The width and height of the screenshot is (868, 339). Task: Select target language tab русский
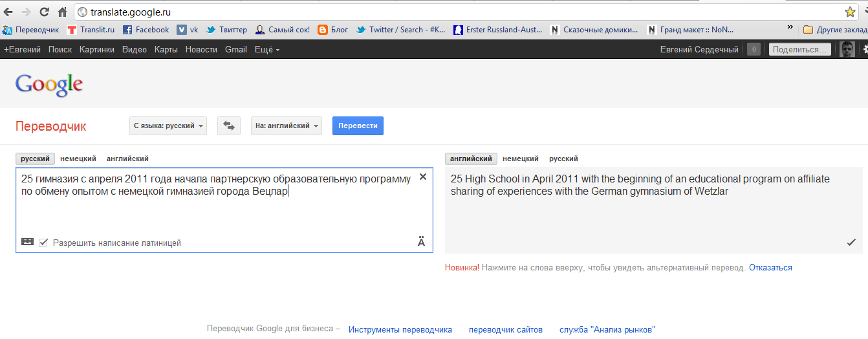(564, 159)
